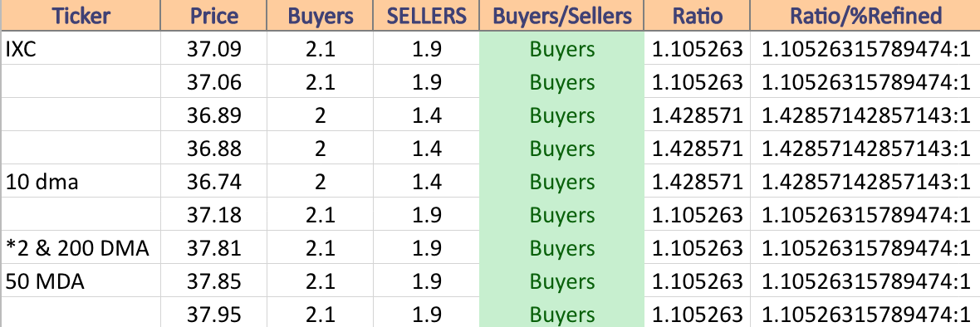Select the price cell 37.09
Viewport: 980px width, 327px height.
point(213,49)
